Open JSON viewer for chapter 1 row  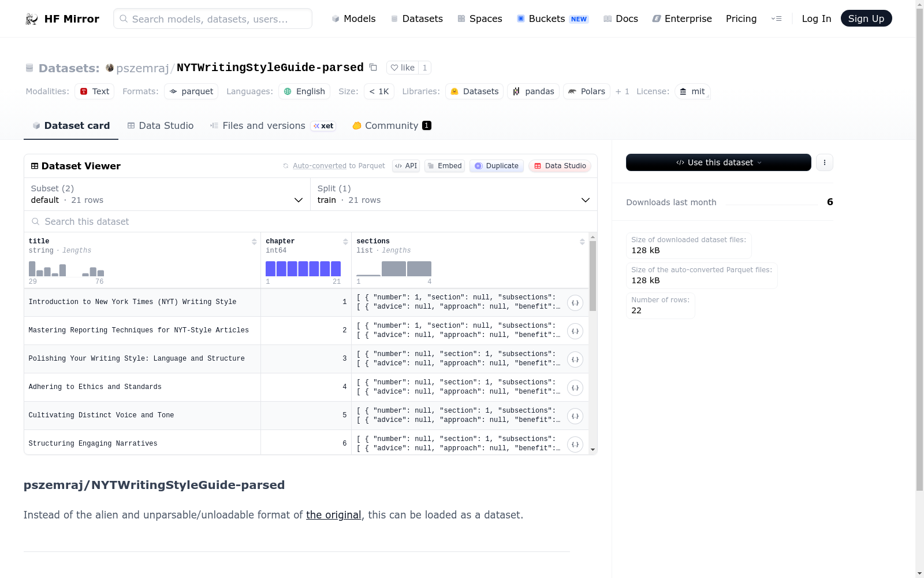(575, 303)
